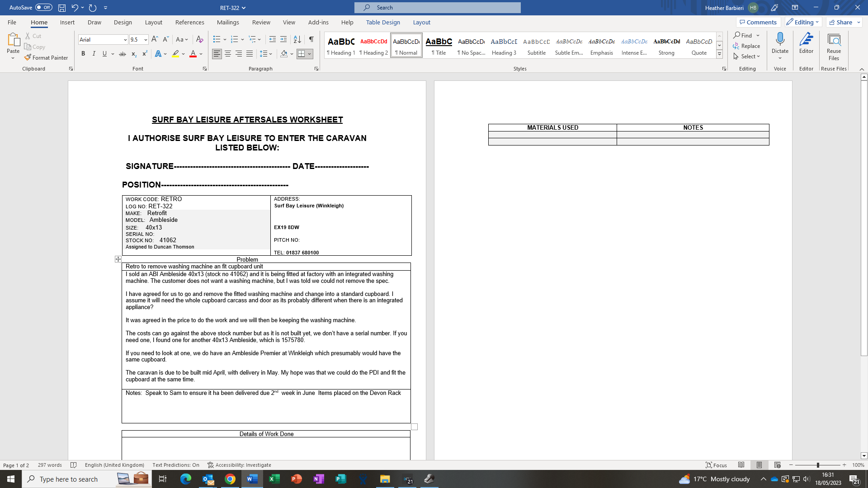Click the Share button
The height and width of the screenshot is (488, 868).
click(840, 22)
